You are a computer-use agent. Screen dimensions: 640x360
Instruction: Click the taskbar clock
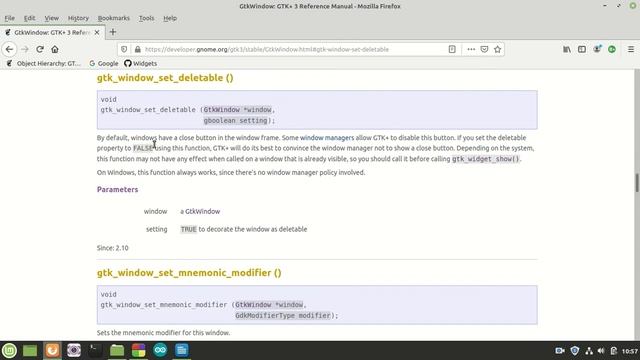(x=630, y=351)
